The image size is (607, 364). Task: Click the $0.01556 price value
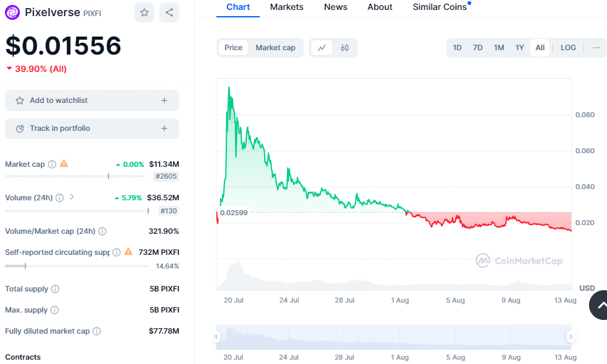tap(63, 46)
